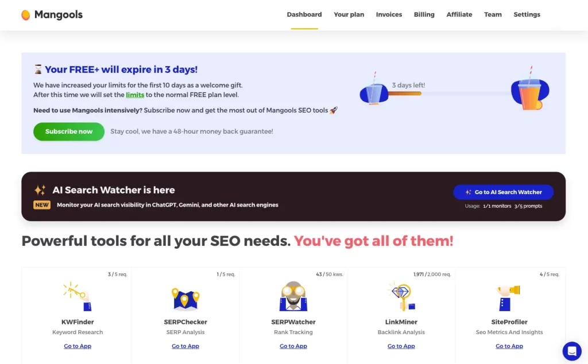Screen dimensions: 588x364
Task: Click the SERPWatcher binoculars icon
Action: (x=293, y=296)
